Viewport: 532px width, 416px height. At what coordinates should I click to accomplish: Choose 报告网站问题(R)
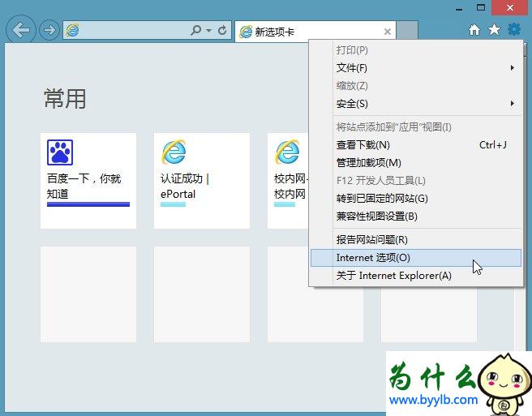point(416,239)
